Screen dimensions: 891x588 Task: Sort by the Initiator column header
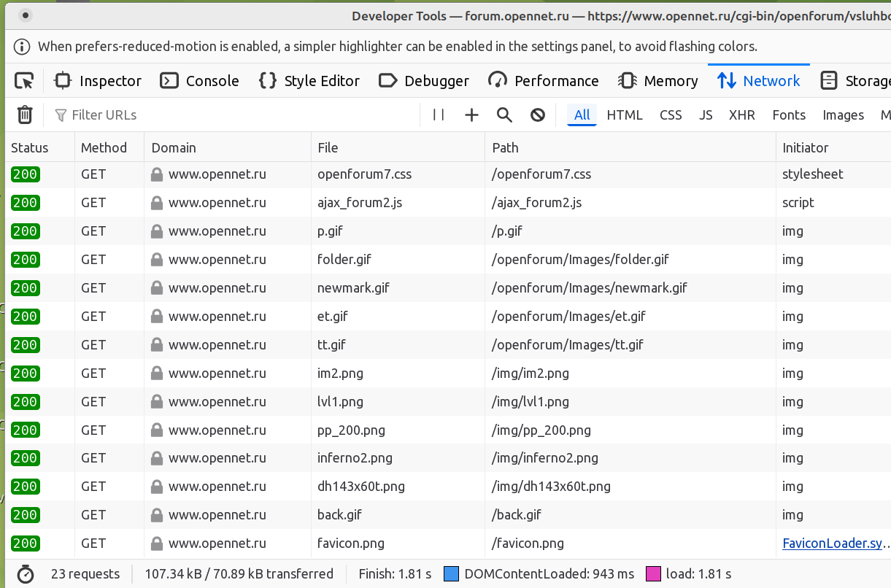tap(833, 147)
